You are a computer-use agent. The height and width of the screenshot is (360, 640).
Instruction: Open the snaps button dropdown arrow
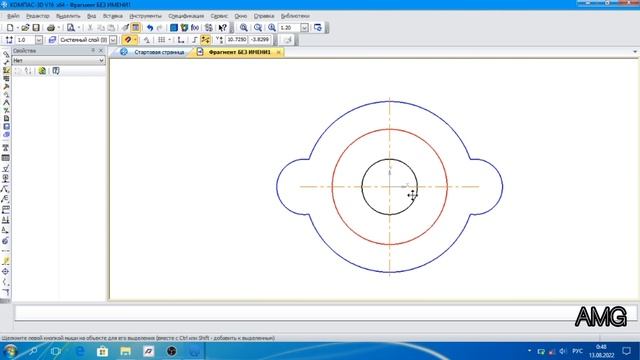[135, 40]
